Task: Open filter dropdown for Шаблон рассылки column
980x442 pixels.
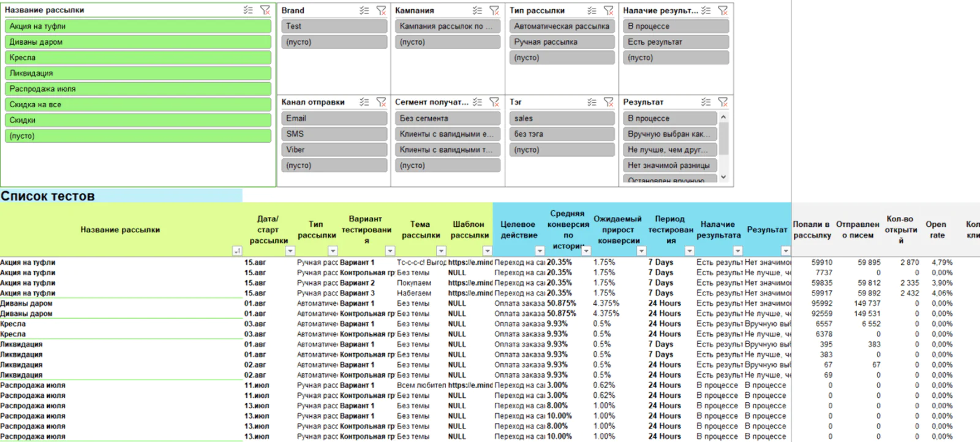Action: click(488, 251)
